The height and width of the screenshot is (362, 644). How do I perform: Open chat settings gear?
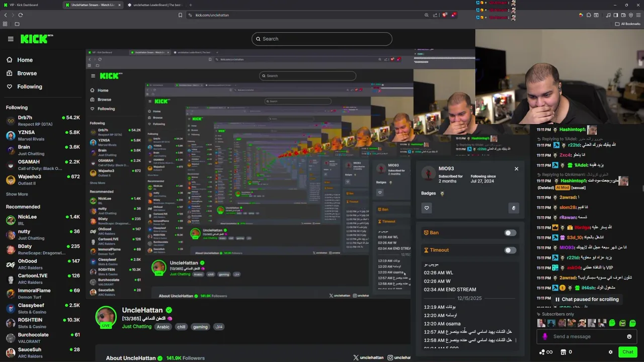pyautogui.click(x=610, y=352)
